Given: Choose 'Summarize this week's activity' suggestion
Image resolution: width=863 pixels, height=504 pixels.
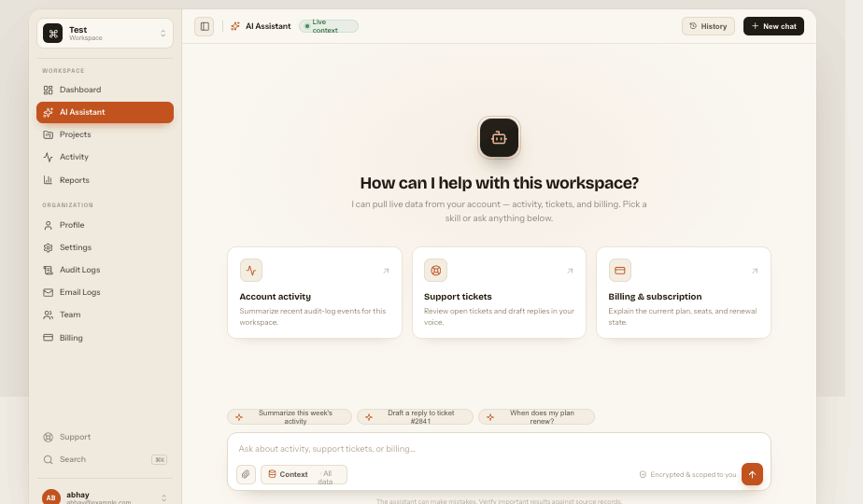Looking at the screenshot, I should pos(290,416).
